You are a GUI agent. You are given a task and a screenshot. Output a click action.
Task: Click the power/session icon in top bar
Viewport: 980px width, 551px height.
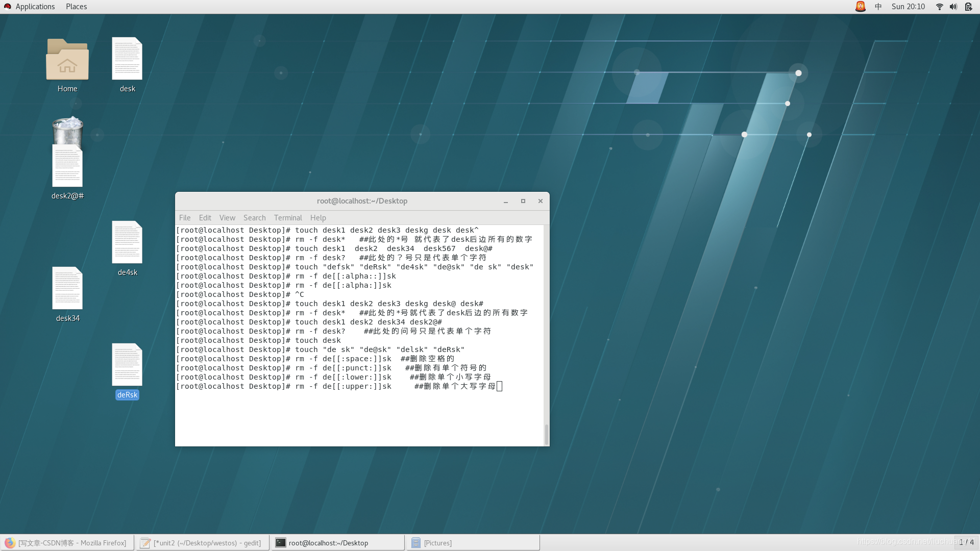[968, 7]
